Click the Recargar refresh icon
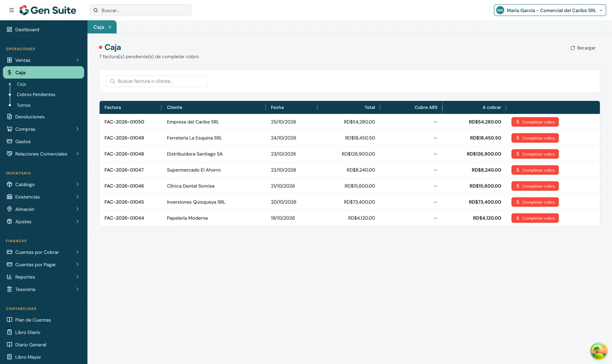 [573, 48]
